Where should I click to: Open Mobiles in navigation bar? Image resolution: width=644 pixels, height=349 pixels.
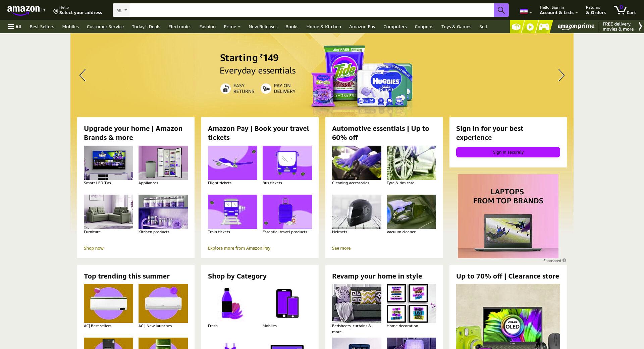pyautogui.click(x=70, y=27)
